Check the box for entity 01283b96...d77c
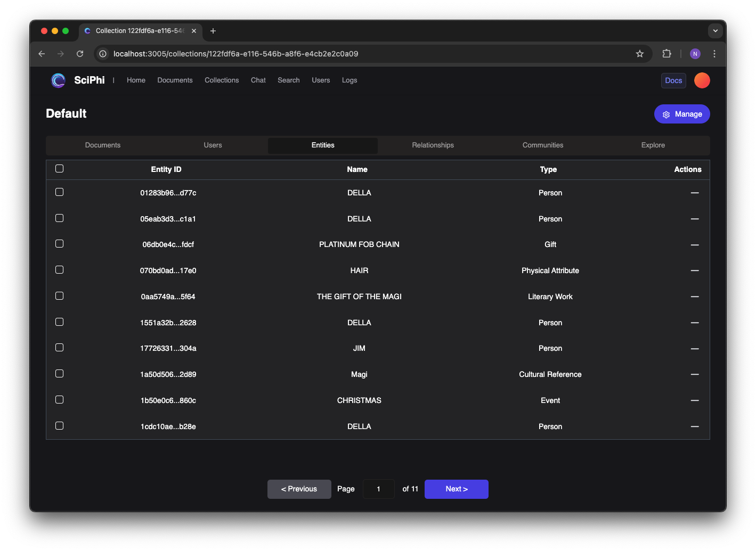This screenshot has height=551, width=756. tap(60, 192)
